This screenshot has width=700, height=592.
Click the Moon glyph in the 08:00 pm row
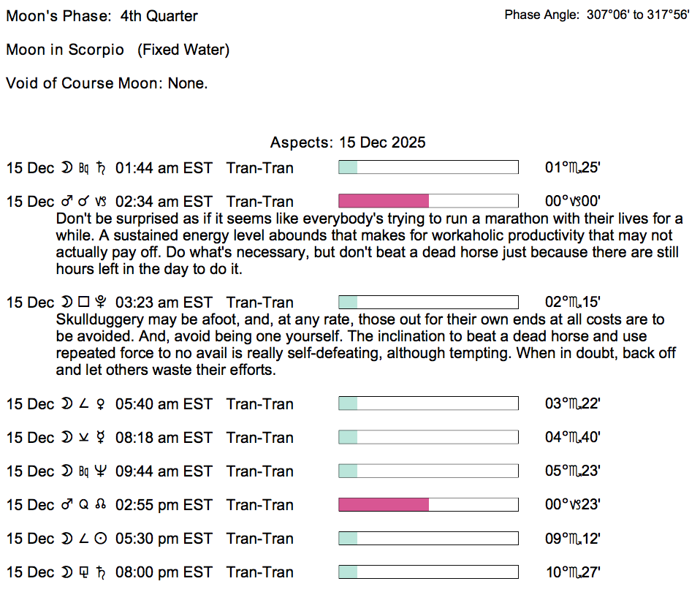[x=67, y=572]
